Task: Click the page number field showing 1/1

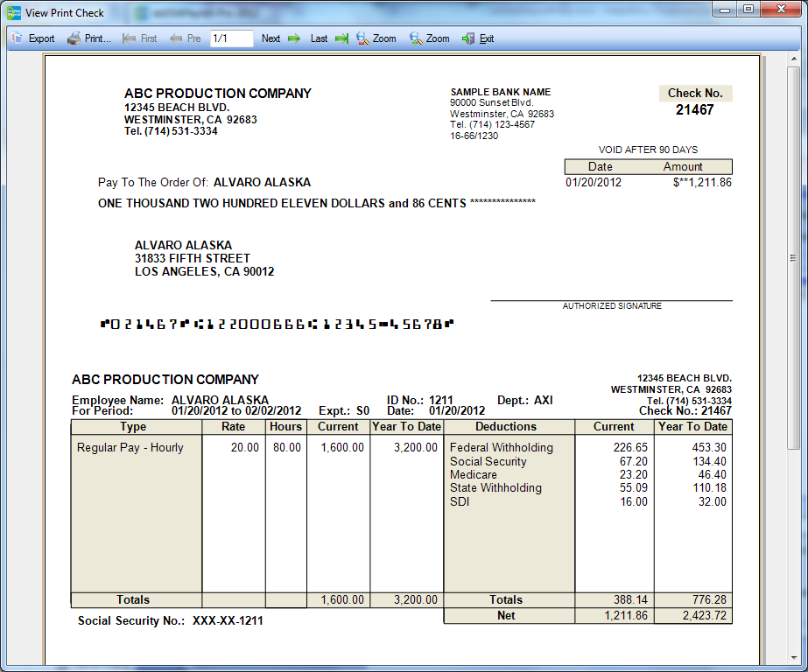Action: click(231, 38)
